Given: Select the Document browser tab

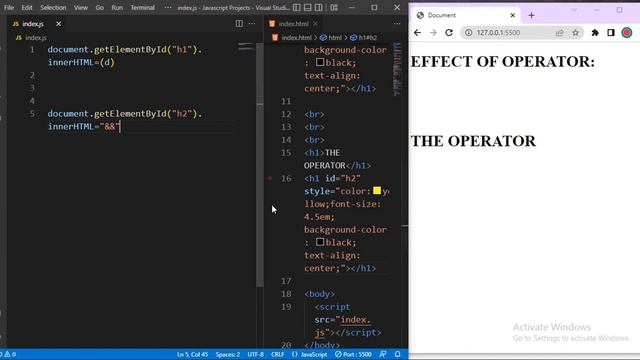Looking at the screenshot, I should [465, 15].
